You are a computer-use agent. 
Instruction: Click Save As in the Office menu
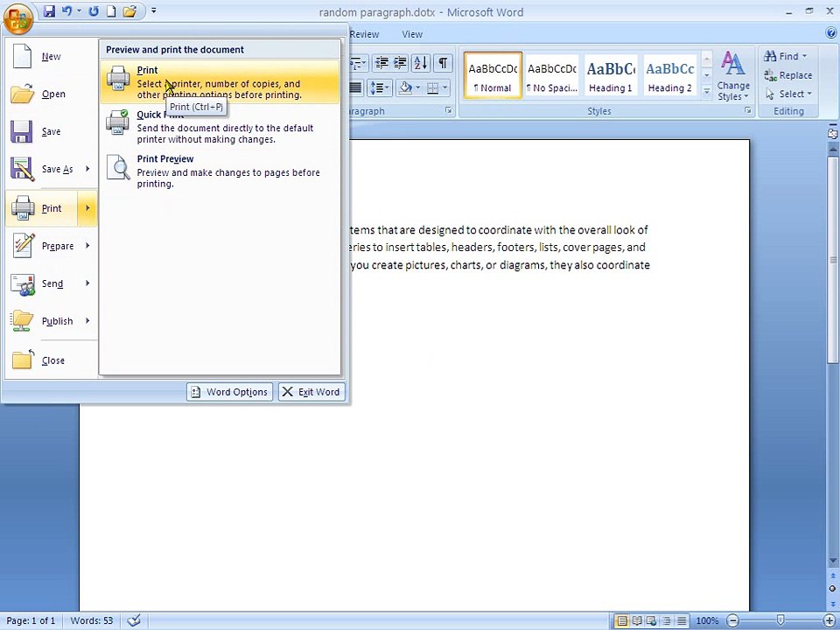pyautogui.click(x=42, y=169)
